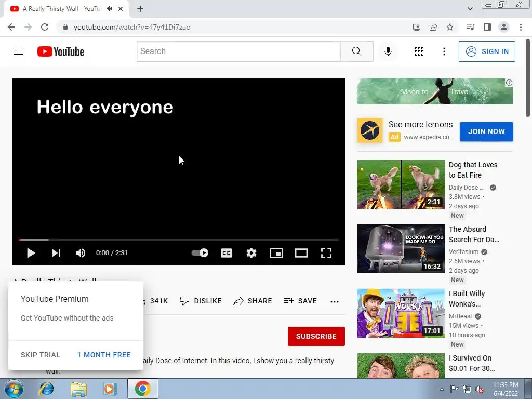Go forward in browser history
Image resolution: width=532 pixels, height=399 pixels.
28,27
